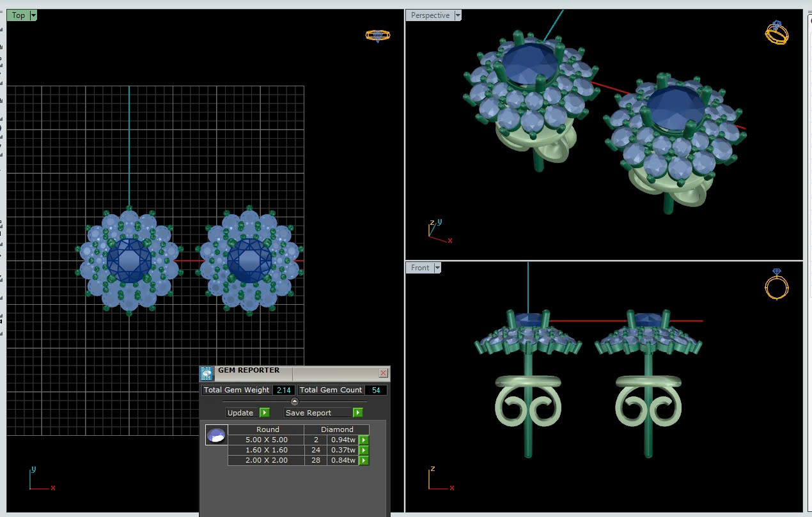Select the Perspective viewport title tab
The height and width of the screenshot is (517, 812).
pos(430,15)
